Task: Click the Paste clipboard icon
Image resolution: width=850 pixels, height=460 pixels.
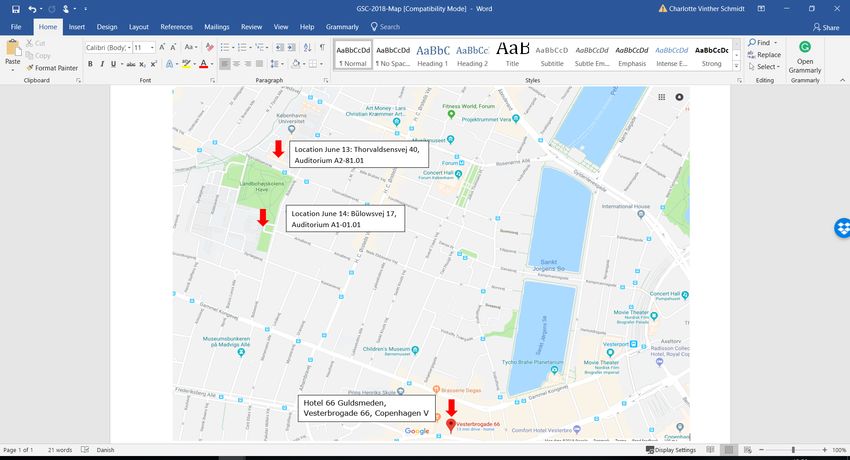Action: 12,49
